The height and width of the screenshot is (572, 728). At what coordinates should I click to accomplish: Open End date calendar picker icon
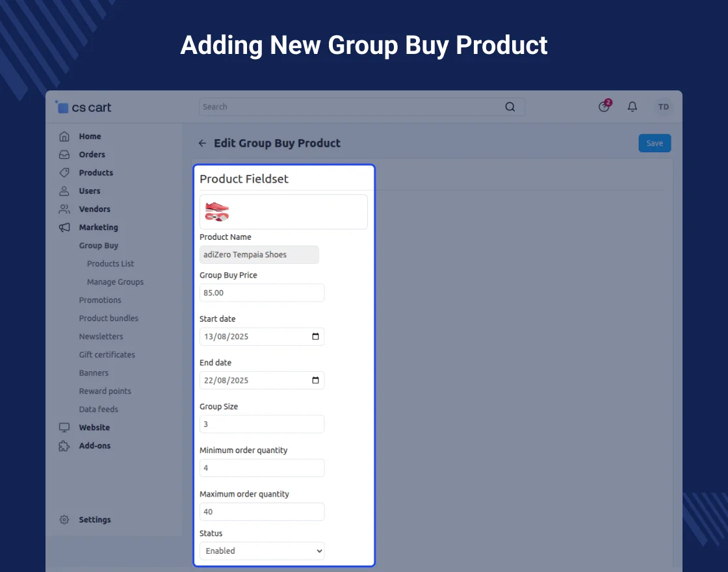tap(315, 380)
